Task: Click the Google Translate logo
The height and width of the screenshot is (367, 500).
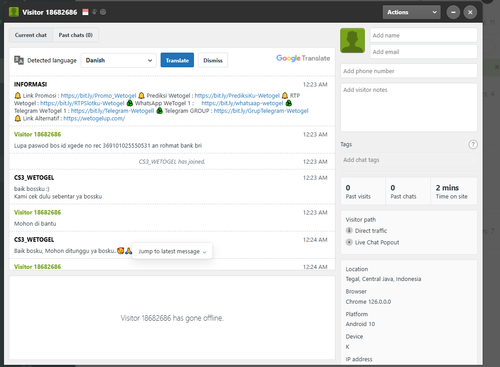Action: coord(303,58)
